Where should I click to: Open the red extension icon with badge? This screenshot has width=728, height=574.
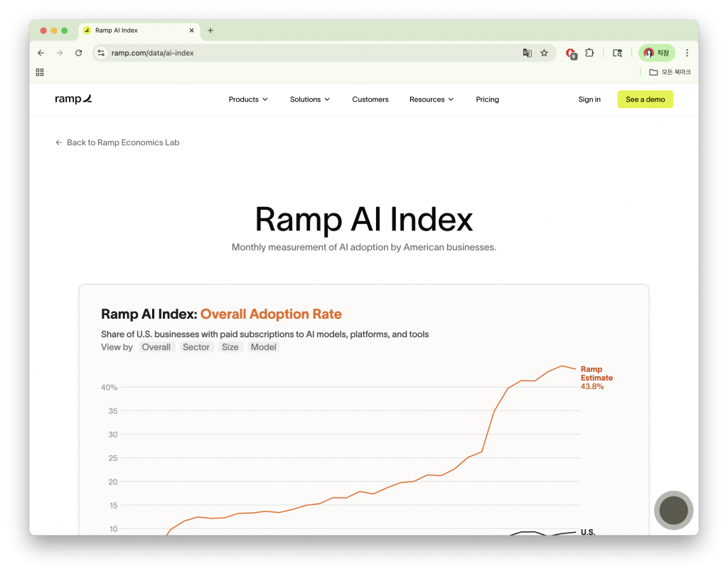point(571,53)
